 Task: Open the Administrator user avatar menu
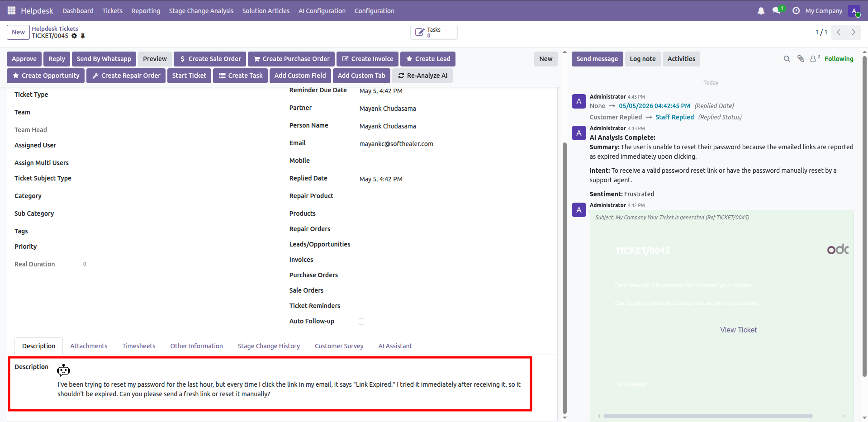pos(854,11)
